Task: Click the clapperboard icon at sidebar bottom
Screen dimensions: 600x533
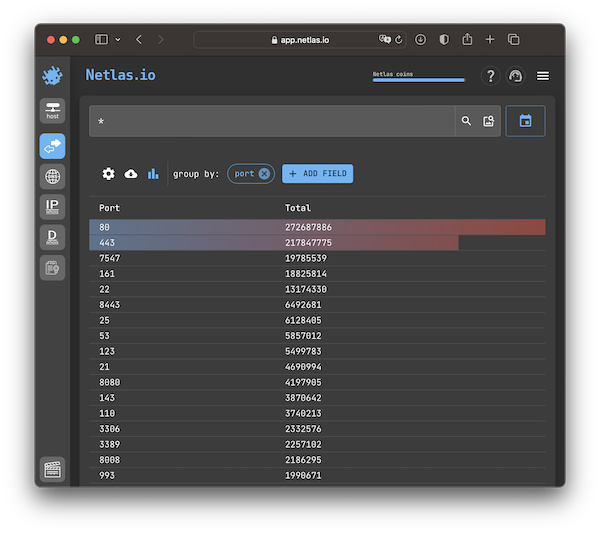Action: [52, 470]
